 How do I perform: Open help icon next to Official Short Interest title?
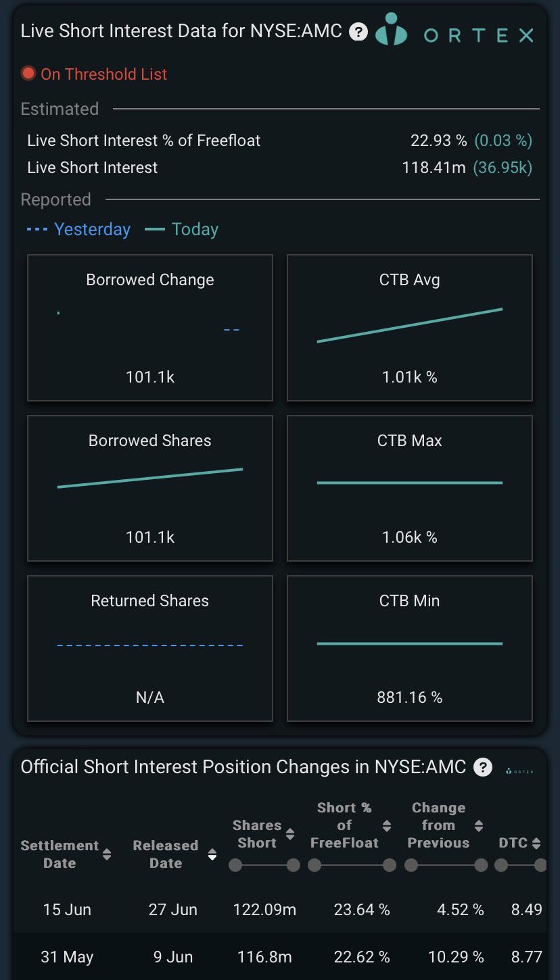point(482,767)
